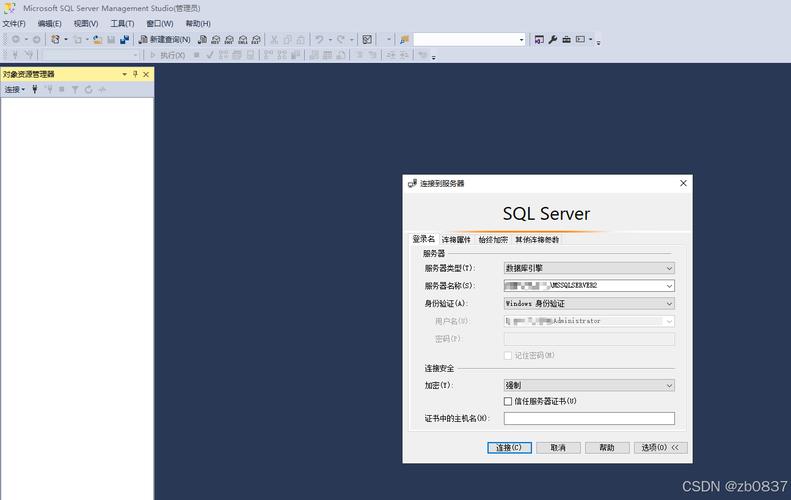
Task: Pin the Object Explorer panel with the pushpin
Action: point(135,74)
